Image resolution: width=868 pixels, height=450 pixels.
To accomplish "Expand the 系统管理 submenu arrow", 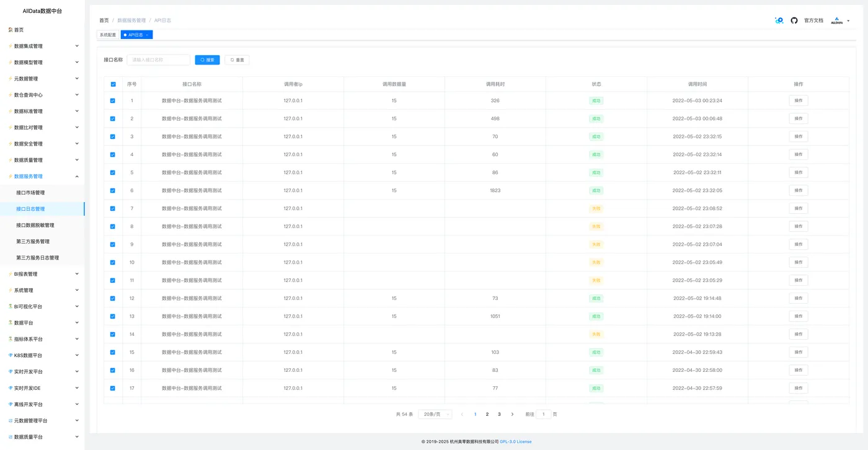I will pyautogui.click(x=77, y=290).
